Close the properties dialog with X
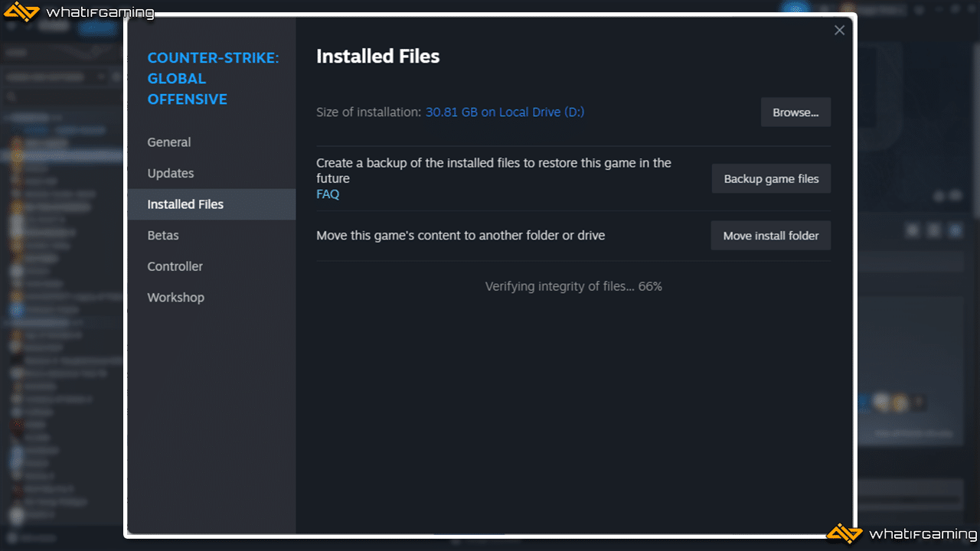 click(839, 31)
